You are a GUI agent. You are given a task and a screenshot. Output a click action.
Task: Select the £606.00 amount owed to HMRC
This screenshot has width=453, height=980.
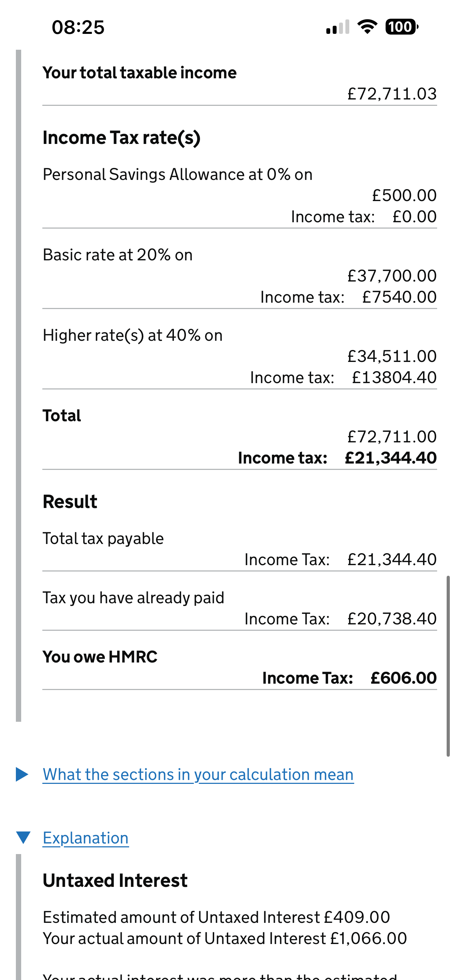403,678
